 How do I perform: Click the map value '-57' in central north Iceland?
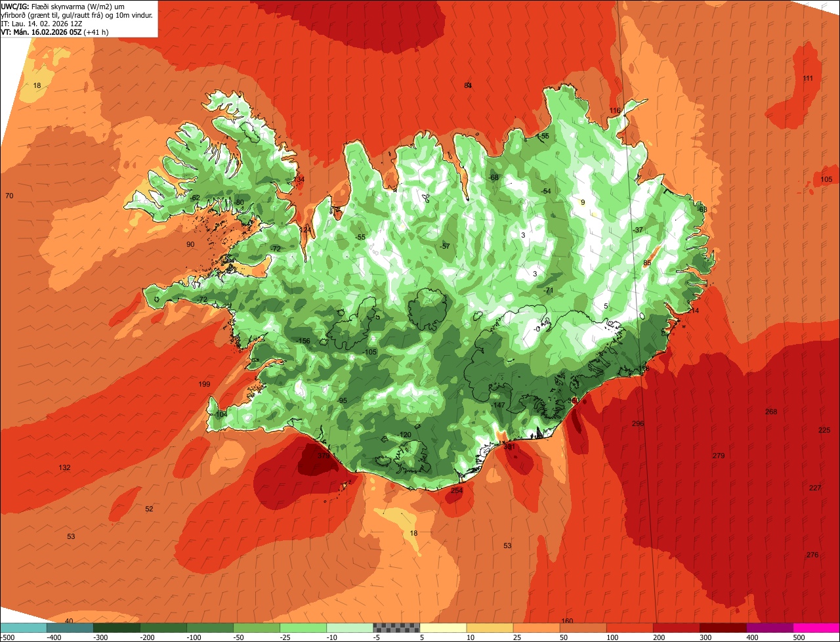(445, 246)
